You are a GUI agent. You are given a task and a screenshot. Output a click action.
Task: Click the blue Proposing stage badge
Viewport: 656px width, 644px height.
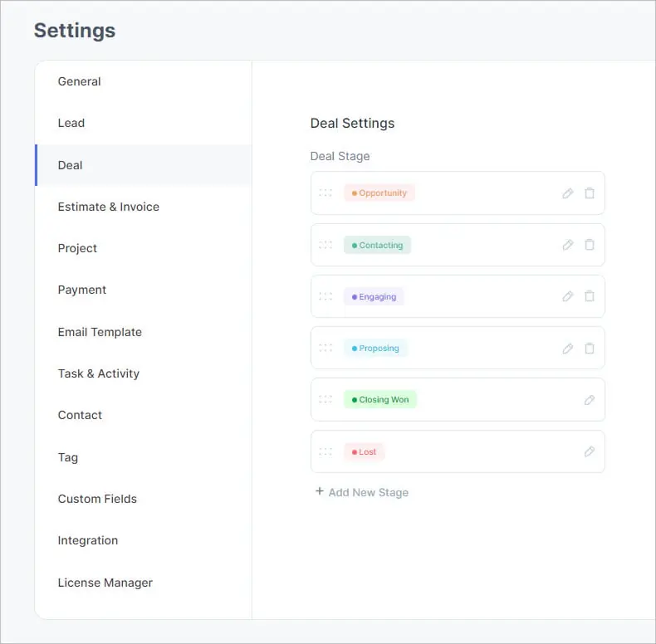point(375,348)
